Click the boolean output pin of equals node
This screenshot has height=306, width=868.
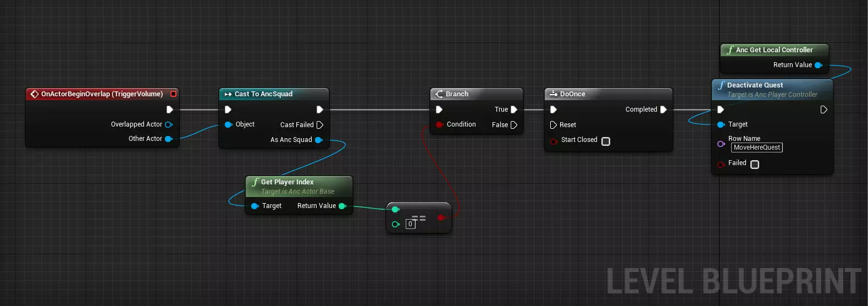(x=441, y=217)
